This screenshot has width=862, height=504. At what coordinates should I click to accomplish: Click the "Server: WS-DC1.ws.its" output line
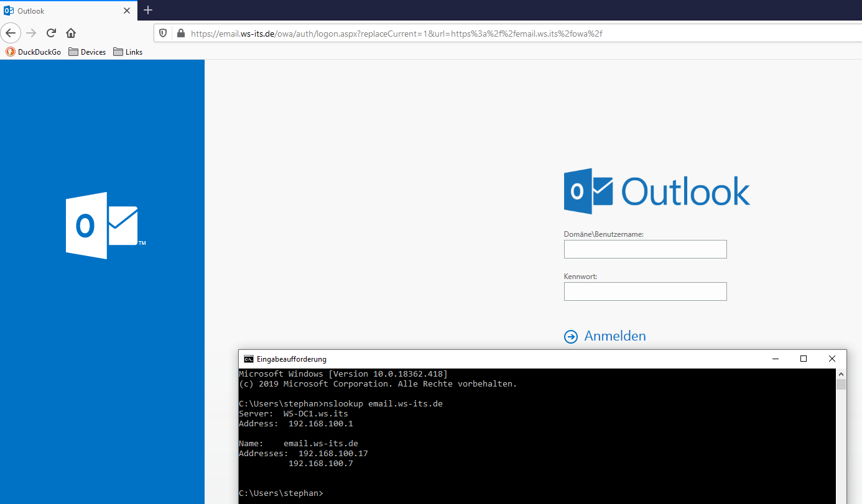coord(294,414)
